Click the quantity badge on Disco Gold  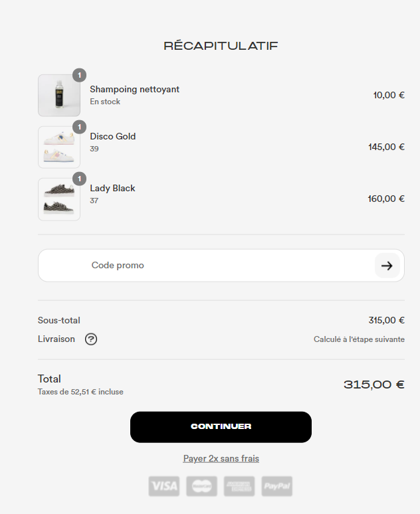(79, 128)
